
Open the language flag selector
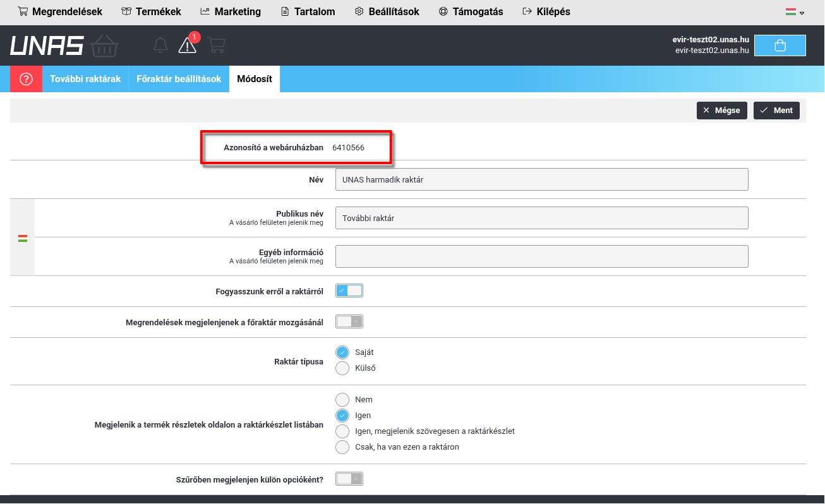pyautogui.click(x=794, y=12)
